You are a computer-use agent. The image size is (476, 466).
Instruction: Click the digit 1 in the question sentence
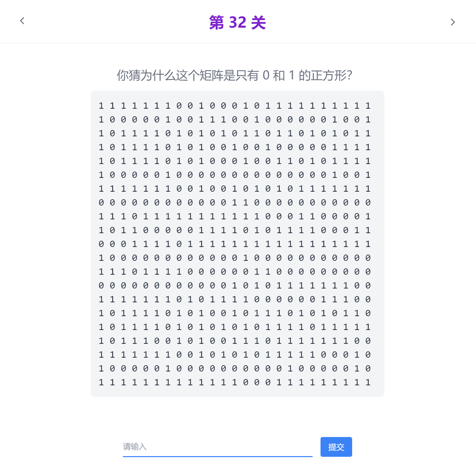[292, 75]
